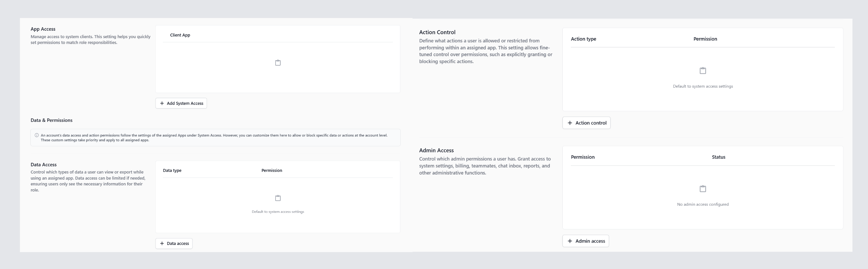The image size is (868, 269).
Task: Click the Action control add button
Action: [586, 123]
